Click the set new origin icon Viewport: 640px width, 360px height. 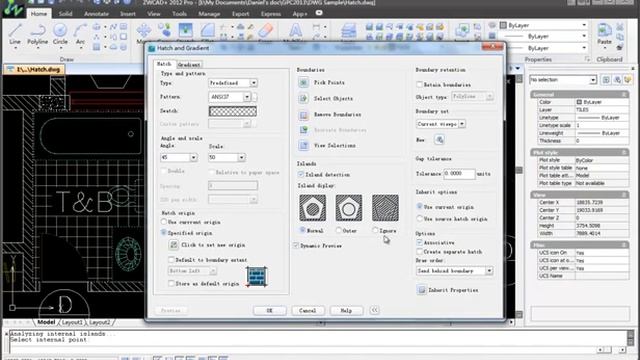click(173, 245)
